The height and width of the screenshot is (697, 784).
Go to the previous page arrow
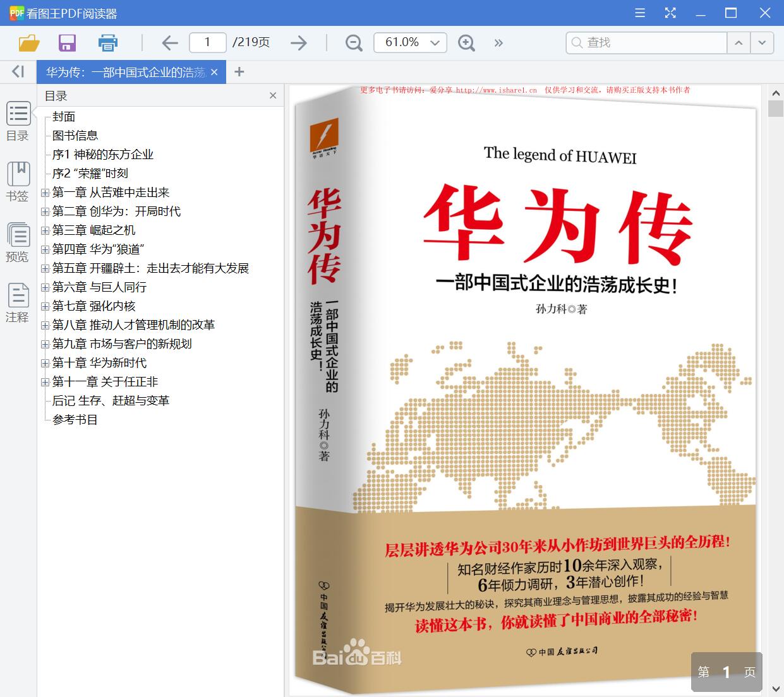169,42
